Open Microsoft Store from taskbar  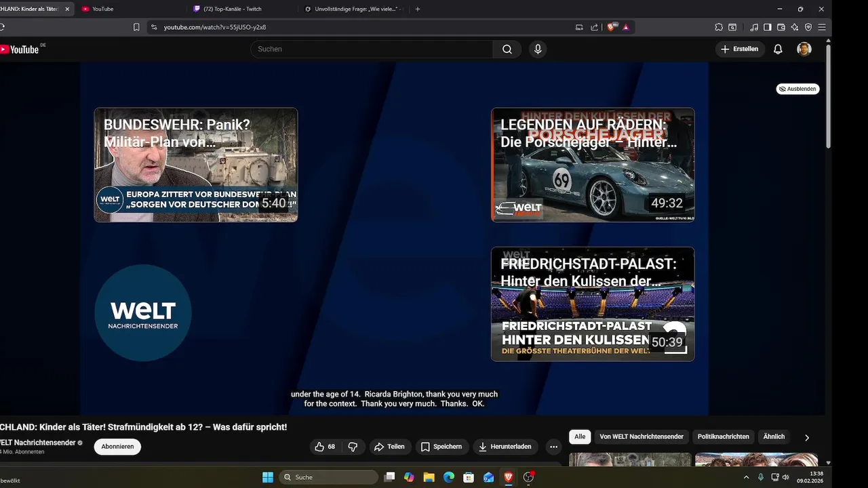pyautogui.click(x=469, y=477)
